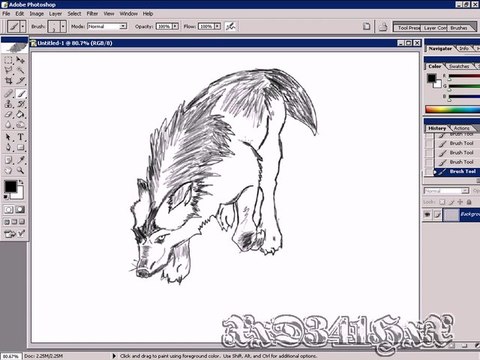This screenshot has height=360, width=480.
Task: Select the Healing Brush tool
Action: coord(8,94)
